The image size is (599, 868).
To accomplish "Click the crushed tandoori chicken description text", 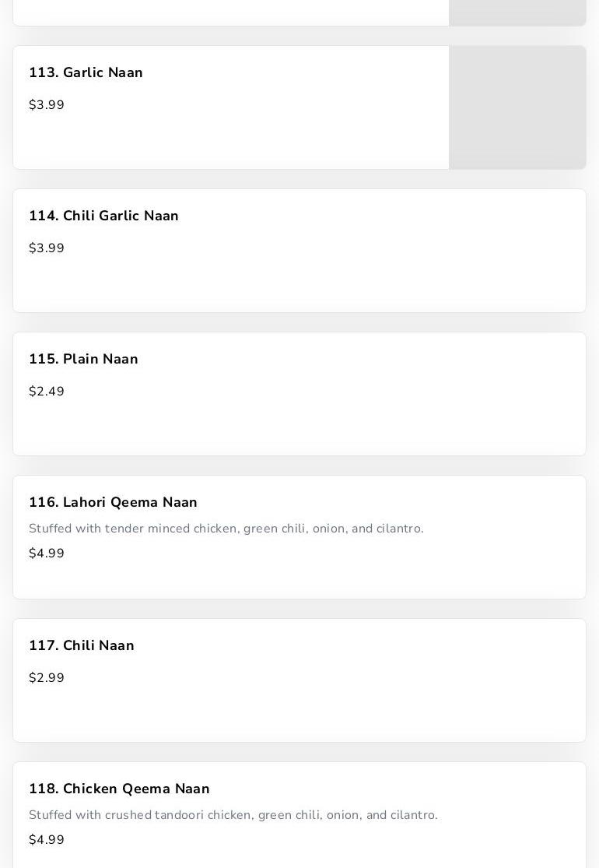I will pos(233,815).
